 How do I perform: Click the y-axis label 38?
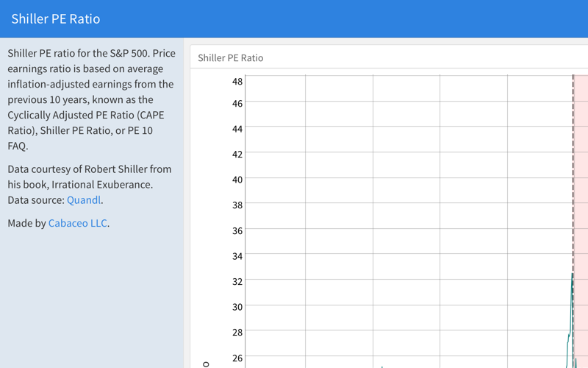[237, 205]
